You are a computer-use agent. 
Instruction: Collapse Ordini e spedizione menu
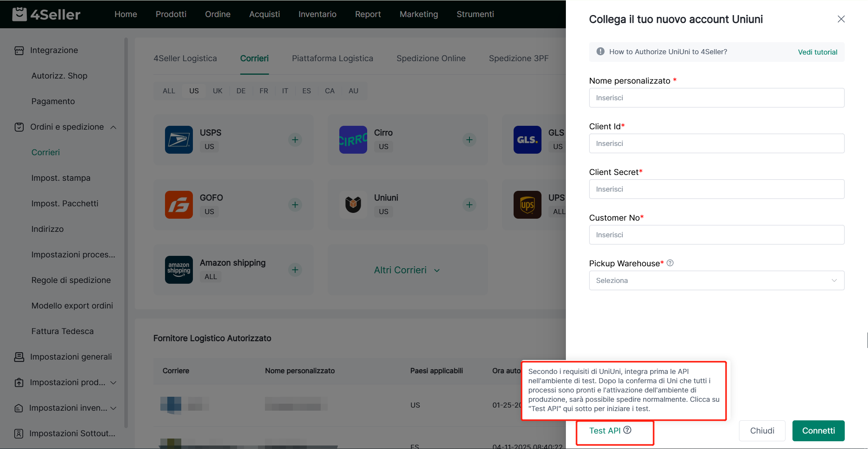[113, 127]
